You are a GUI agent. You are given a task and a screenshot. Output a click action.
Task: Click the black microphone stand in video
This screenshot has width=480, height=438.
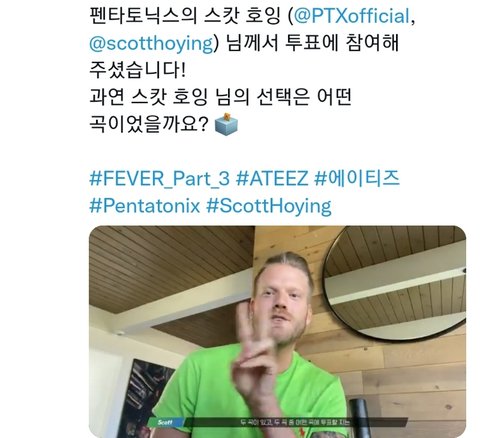[x=359, y=417]
